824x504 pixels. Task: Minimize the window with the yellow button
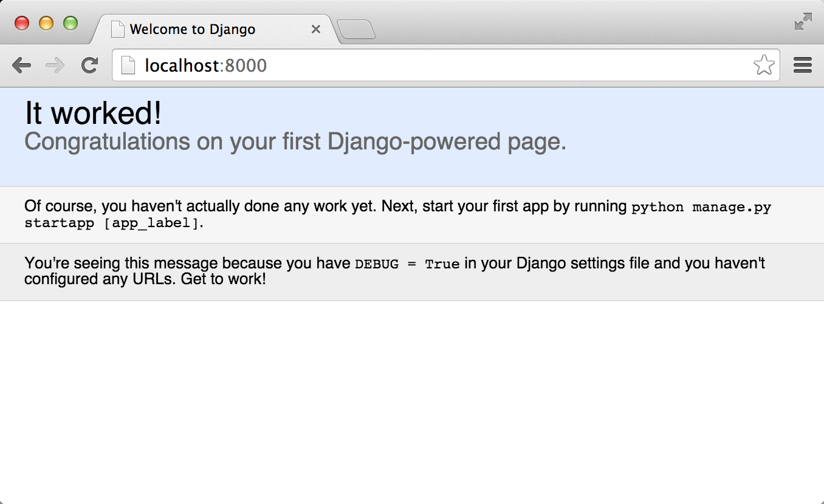[x=46, y=23]
